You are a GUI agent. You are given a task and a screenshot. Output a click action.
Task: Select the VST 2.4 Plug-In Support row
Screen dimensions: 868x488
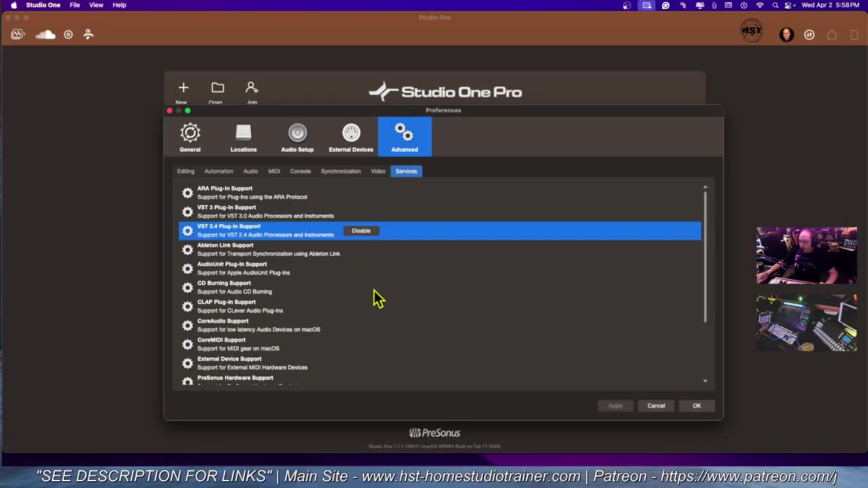click(439, 231)
